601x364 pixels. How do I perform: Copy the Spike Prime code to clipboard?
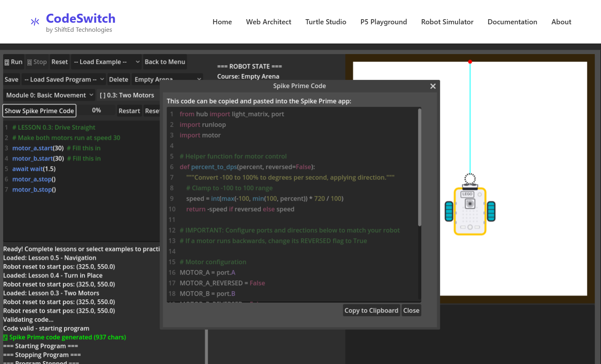[371, 310]
